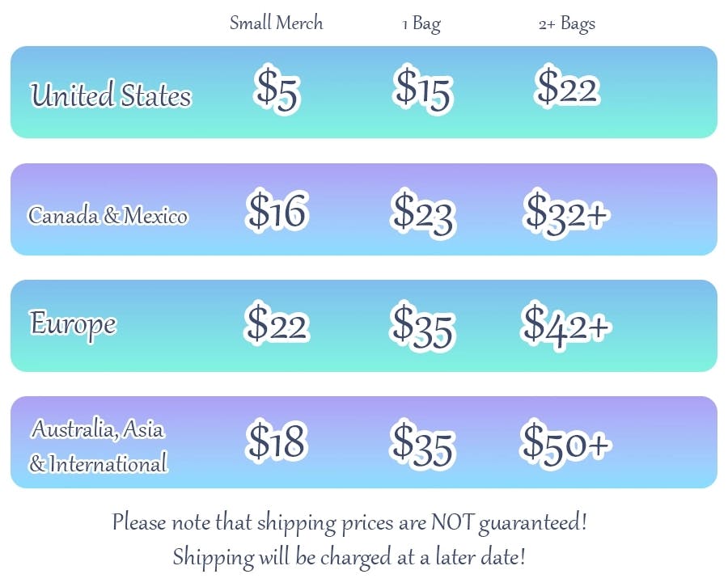Click the 2+ Bags column header

click(566, 23)
